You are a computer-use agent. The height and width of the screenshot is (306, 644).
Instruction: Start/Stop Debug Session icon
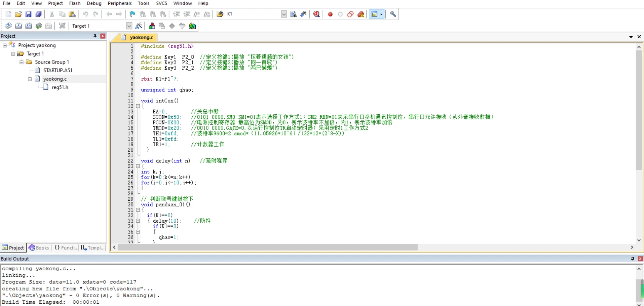[316, 14]
